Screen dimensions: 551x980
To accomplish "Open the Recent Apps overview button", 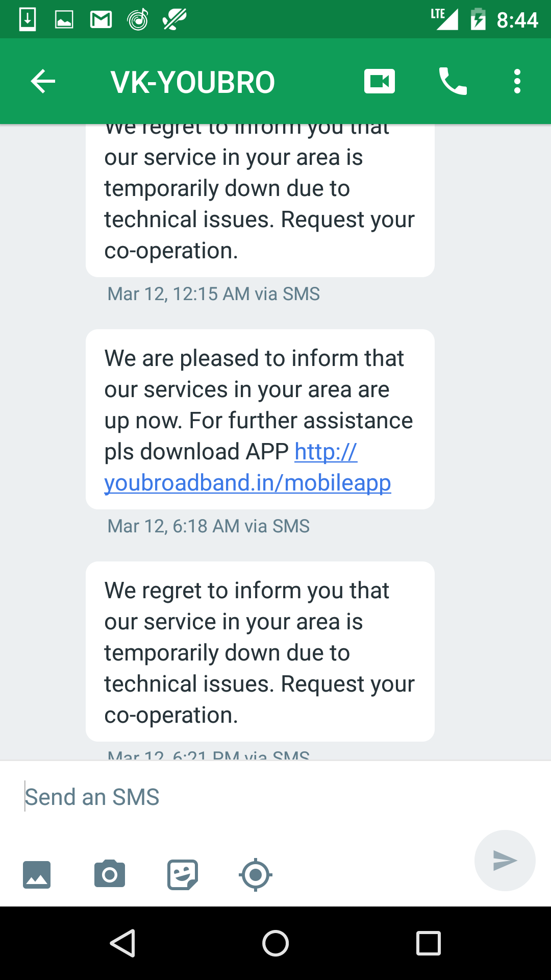I will [429, 943].
